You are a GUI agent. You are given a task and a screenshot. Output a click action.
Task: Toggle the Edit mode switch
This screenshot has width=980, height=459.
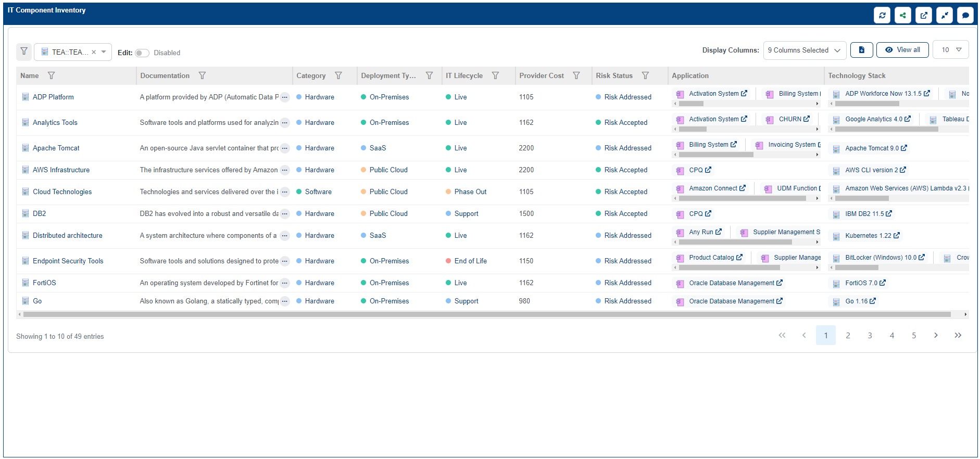click(x=142, y=53)
